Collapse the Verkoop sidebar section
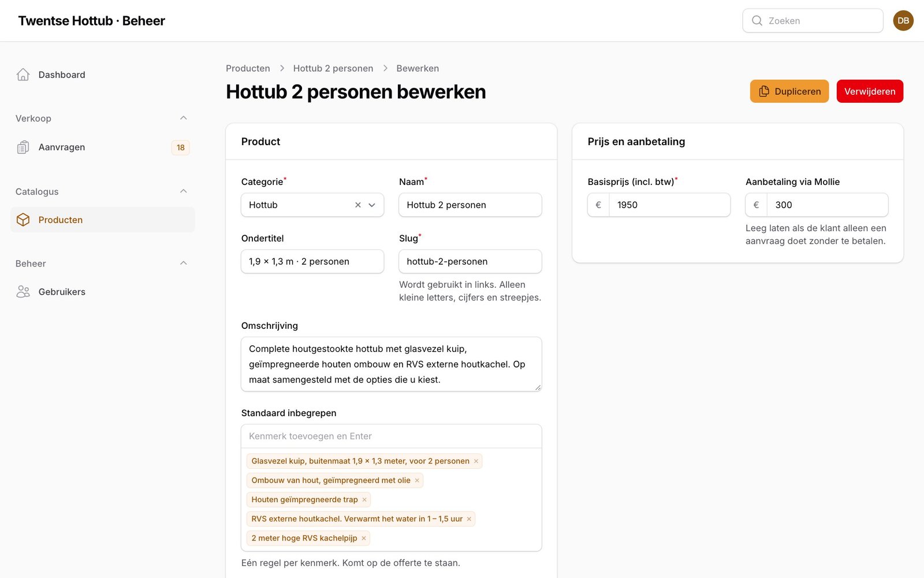Screen dimensions: 924x578 tap(184, 118)
